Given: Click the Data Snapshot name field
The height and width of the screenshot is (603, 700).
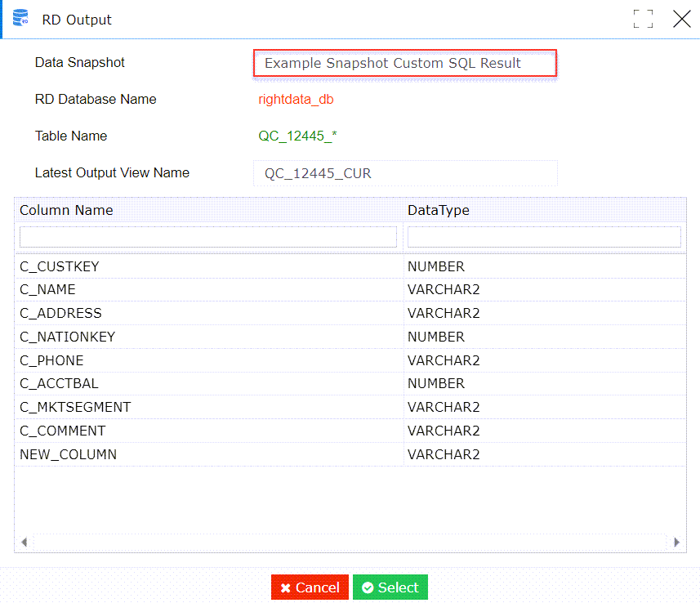Looking at the screenshot, I should pyautogui.click(x=405, y=63).
